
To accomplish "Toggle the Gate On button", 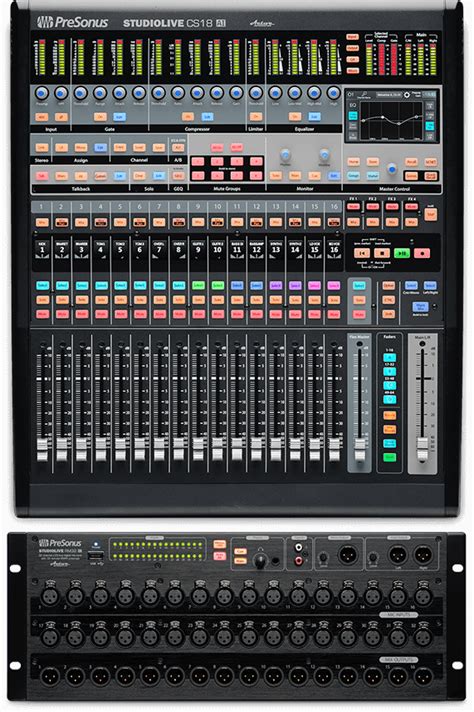I will click(100, 117).
